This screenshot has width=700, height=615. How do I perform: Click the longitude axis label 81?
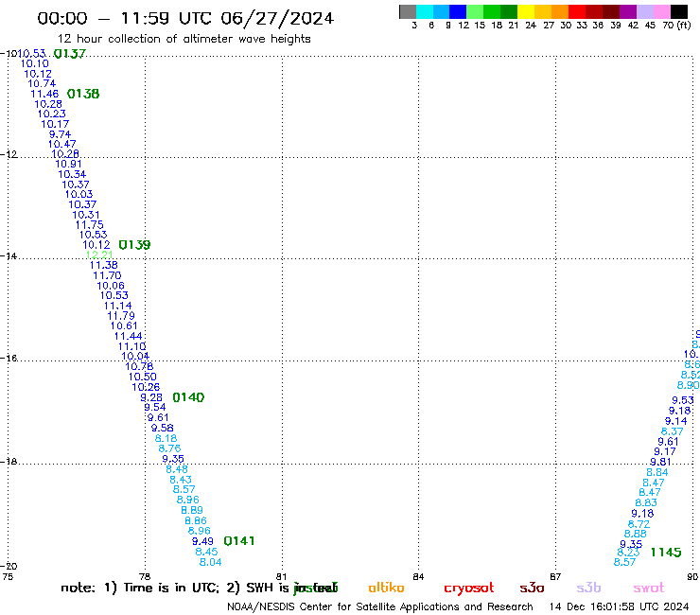pos(281,576)
